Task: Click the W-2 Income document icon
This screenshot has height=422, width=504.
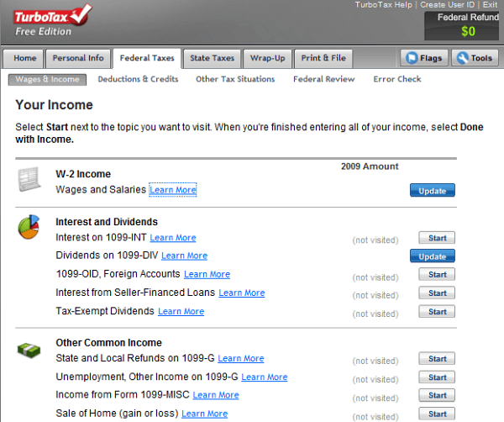Action: pos(30,180)
